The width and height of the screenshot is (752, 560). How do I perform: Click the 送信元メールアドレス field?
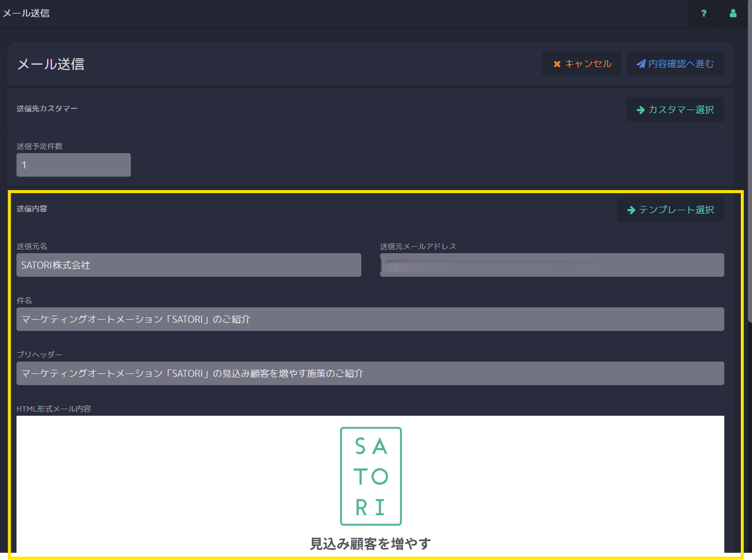(552, 265)
